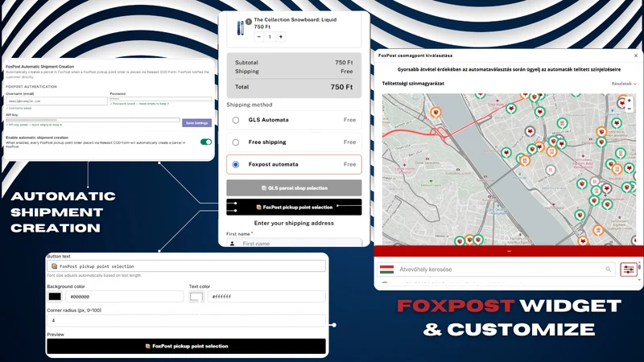
Task: Click the Subtotal row
Action: (x=294, y=63)
